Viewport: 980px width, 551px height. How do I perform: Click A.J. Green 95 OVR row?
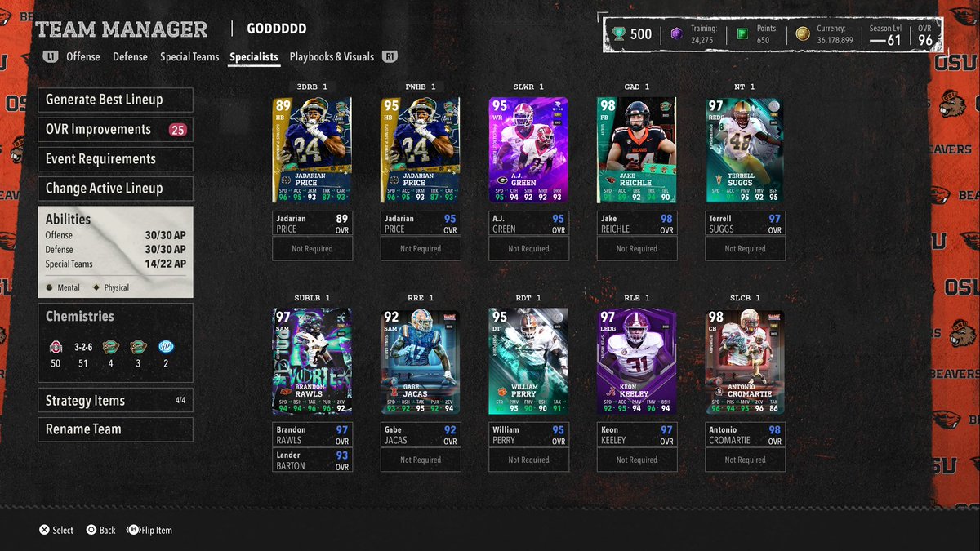(x=528, y=224)
